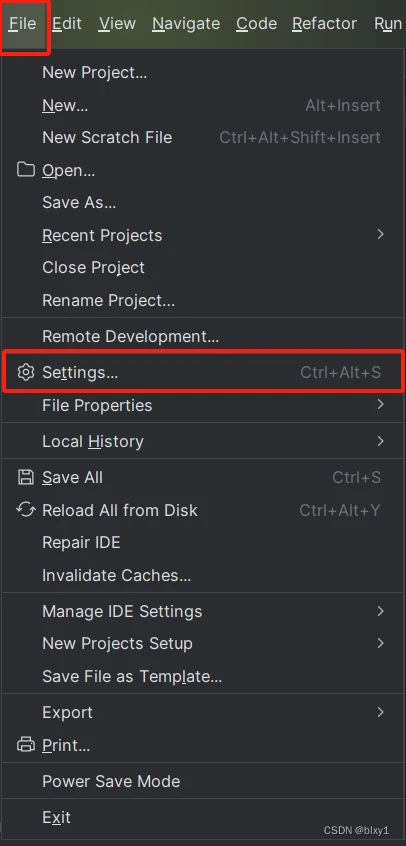Click the folder icon beside Open
Viewport: 406px width, 846px height.
coord(25,170)
